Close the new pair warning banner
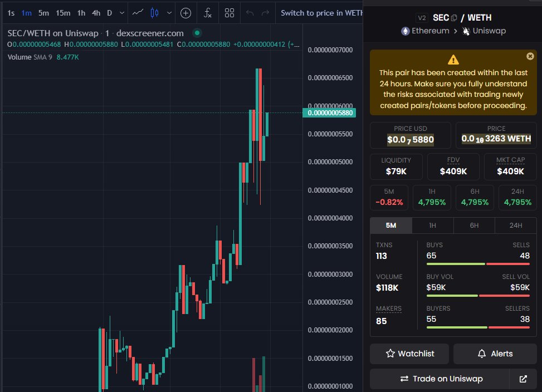Screen dimensions: 542x392 click(x=530, y=56)
